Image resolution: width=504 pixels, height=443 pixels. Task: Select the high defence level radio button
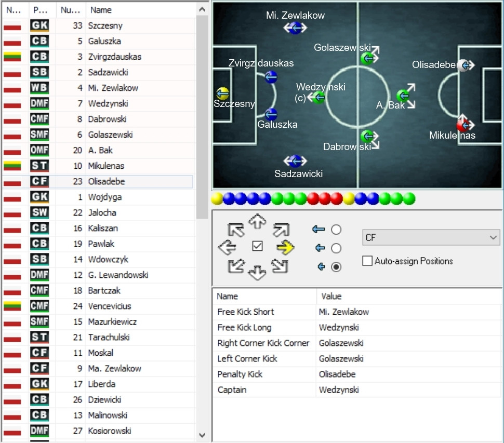click(336, 230)
